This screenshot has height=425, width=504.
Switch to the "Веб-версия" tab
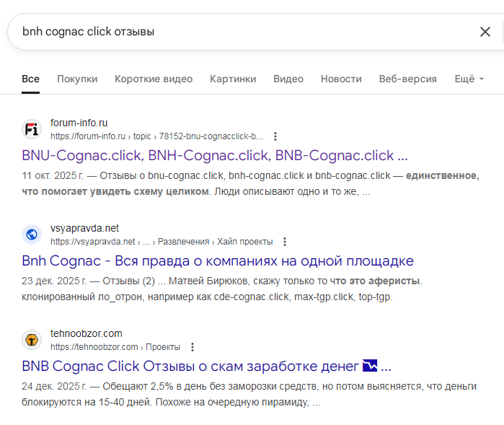coord(408,79)
